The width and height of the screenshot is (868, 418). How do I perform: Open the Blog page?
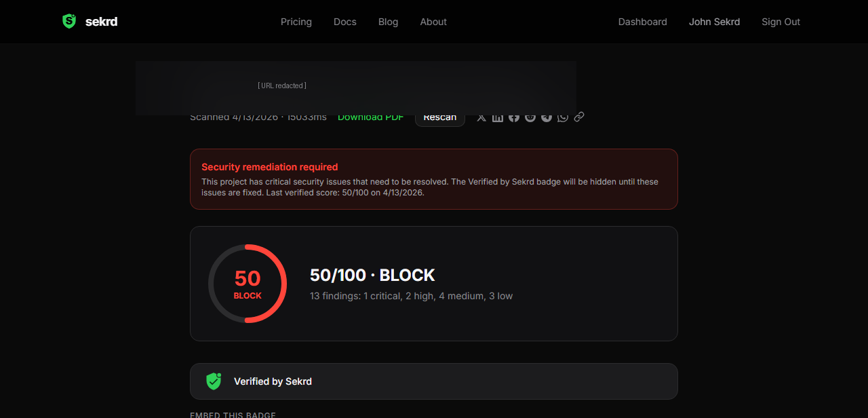(x=388, y=22)
